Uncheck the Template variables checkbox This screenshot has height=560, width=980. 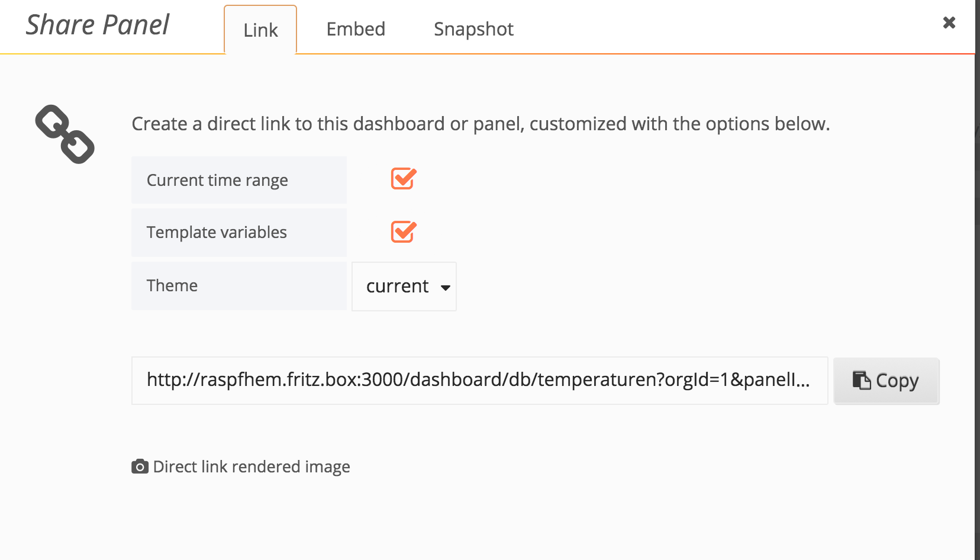404,231
